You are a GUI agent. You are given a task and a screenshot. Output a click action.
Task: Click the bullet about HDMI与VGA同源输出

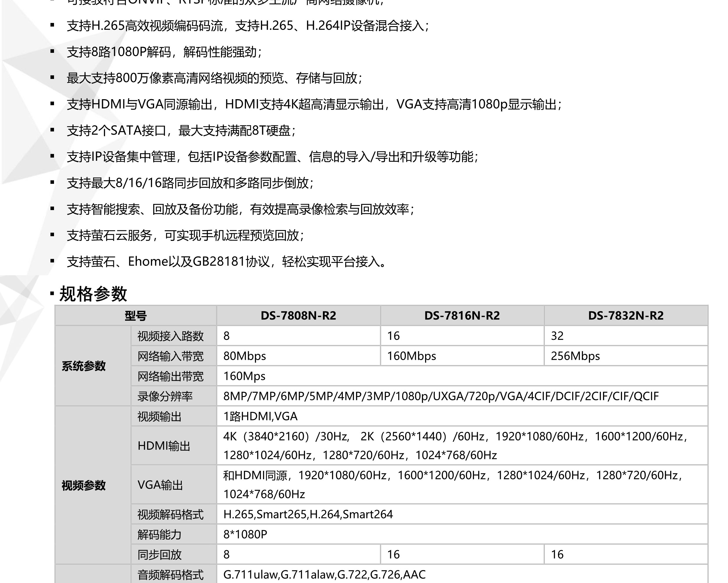pos(314,104)
